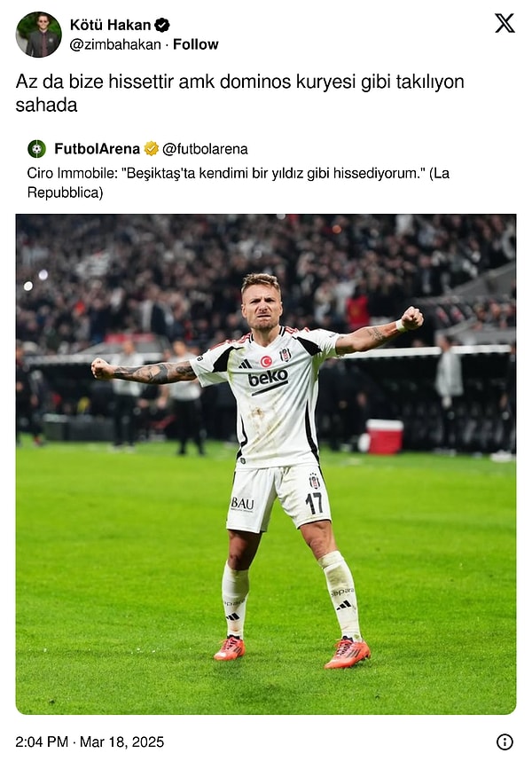Click the info icon beside the timestamp
Screen dimensions: 532x769
point(505,742)
